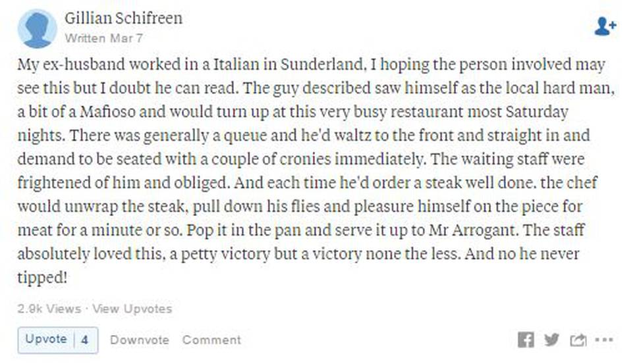639x364 pixels.
Task: Share this answer on Facebook
Action: 526,340
